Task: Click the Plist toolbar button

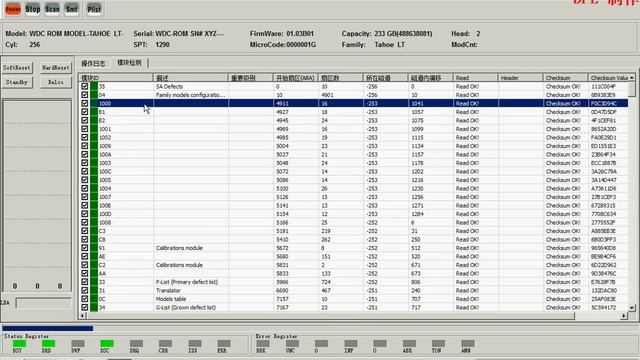Action: pyautogui.click(x=94, y=9)
